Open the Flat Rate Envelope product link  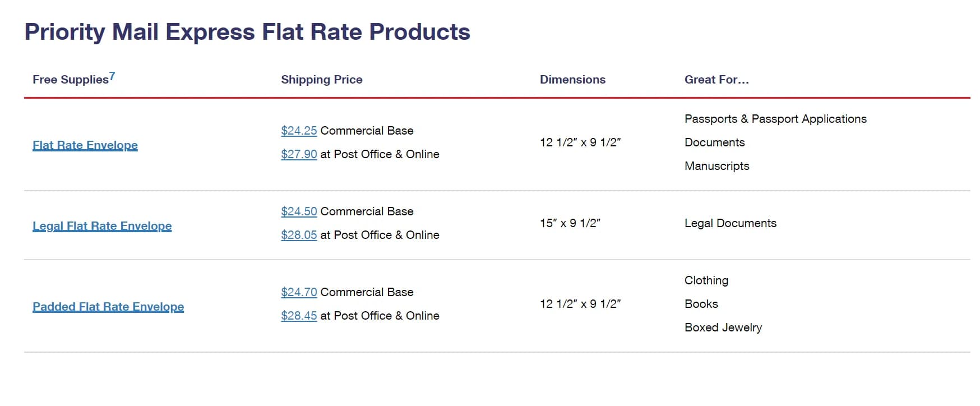click(x=85, y=145)
